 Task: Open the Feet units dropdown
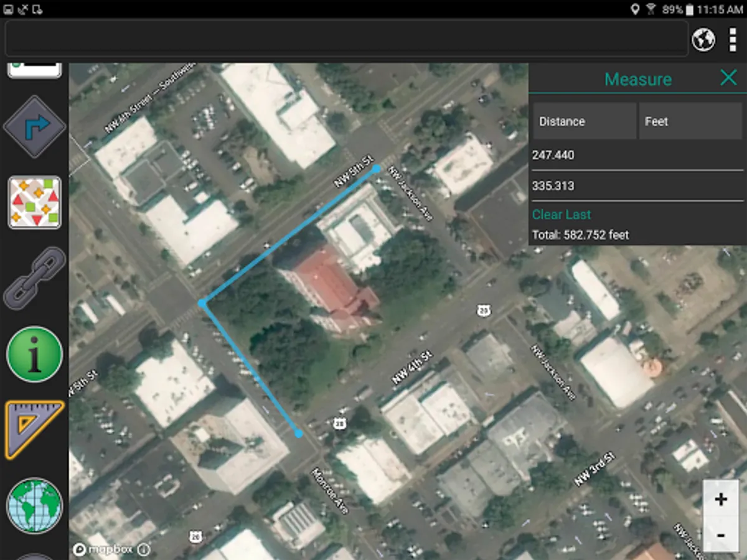[691, 121]
